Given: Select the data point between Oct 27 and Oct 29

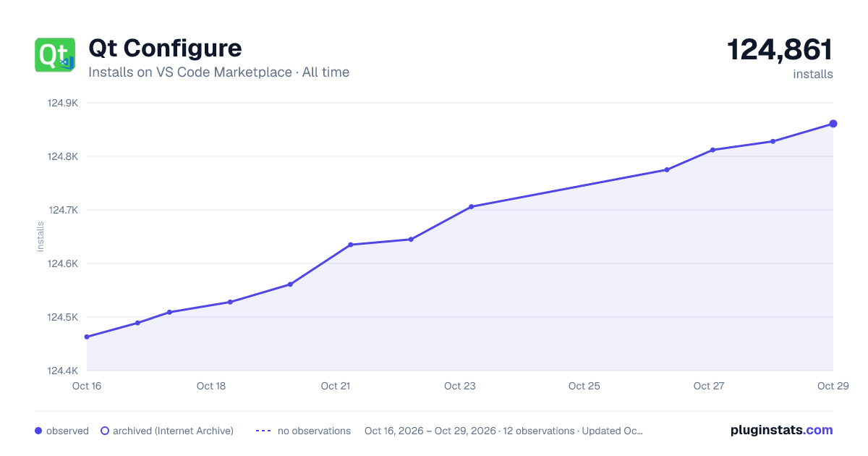Looking at the screenshot, I should (773, 141).
